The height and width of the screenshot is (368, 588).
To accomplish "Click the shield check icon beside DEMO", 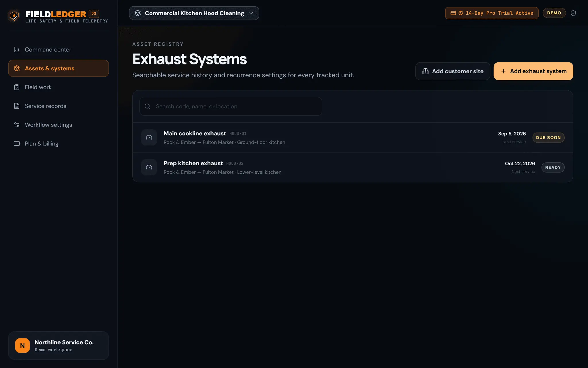I will pos(573,13).
